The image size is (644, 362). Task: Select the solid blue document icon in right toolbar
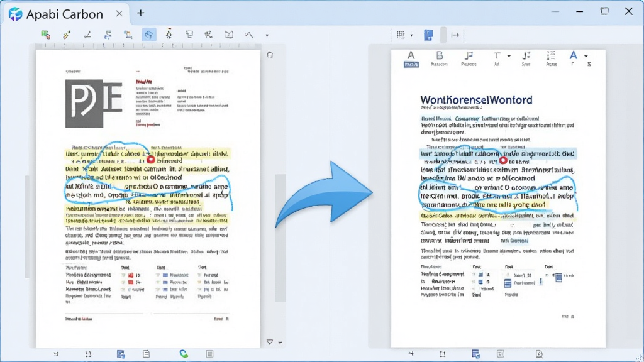[x=428, y=35]
